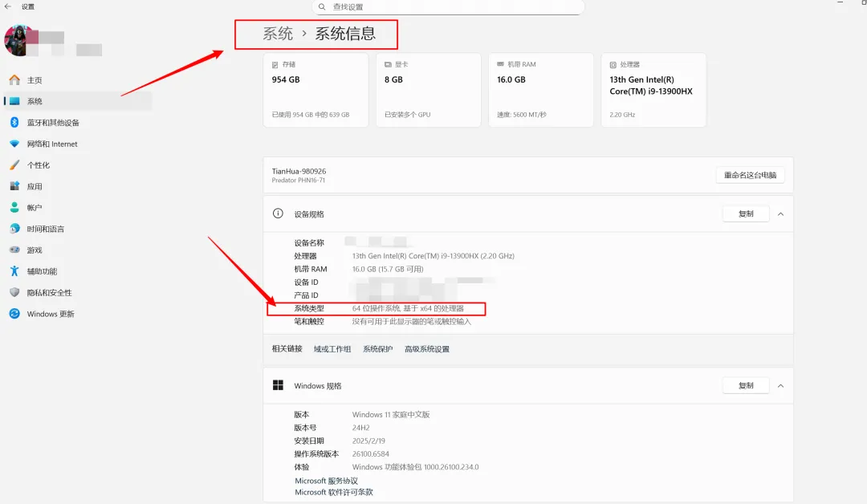Collapse the device specifications (设备规格) section
Image resolution: width=867 pixels, height=504 pixels.
tap(781, 213)
